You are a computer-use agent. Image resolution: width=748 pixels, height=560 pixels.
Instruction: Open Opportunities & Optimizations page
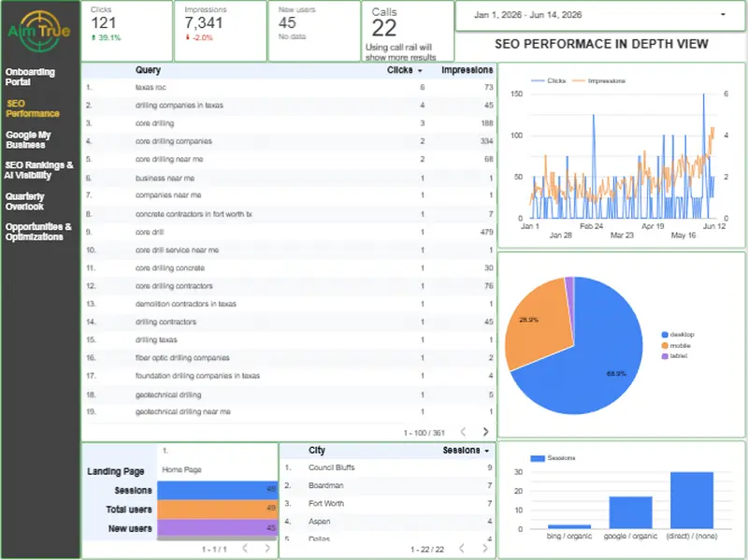[38, 231]
